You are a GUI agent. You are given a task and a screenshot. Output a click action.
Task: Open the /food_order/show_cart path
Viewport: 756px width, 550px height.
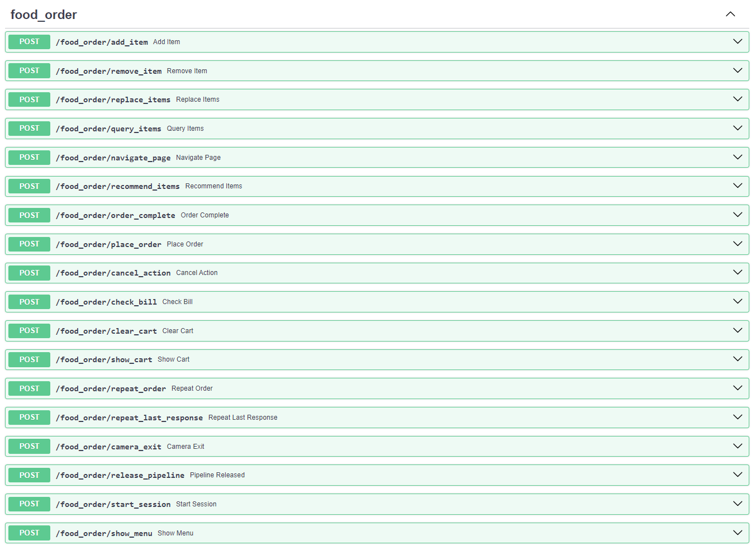tap(104, 359)
